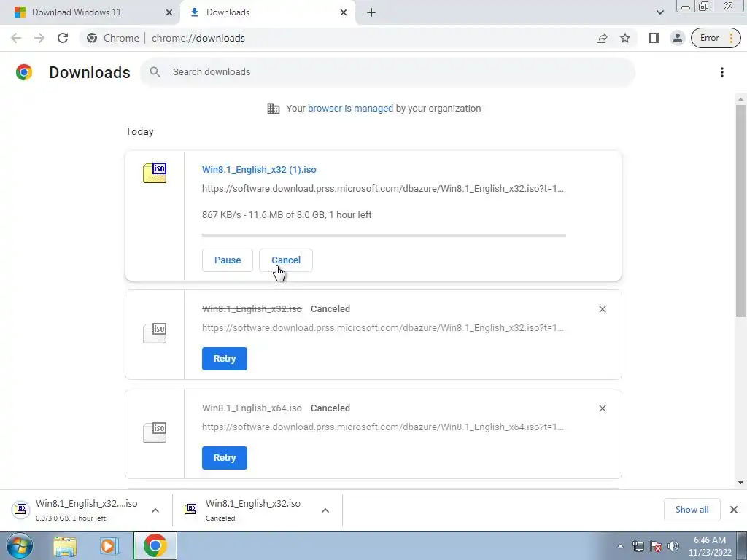
Task: Bookmark this page with star icon
Action: click(x=625, y=38)
